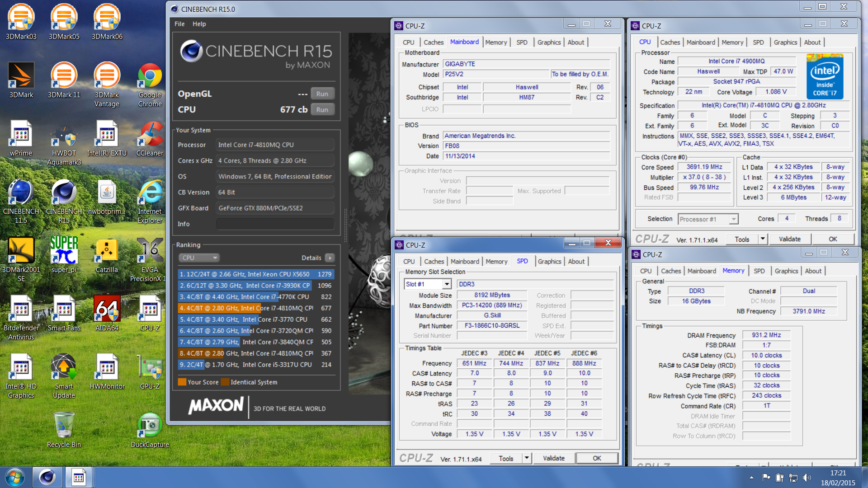
Task: Open the 3DMark05 desktop shortcut
Action: tap(64, 22)
